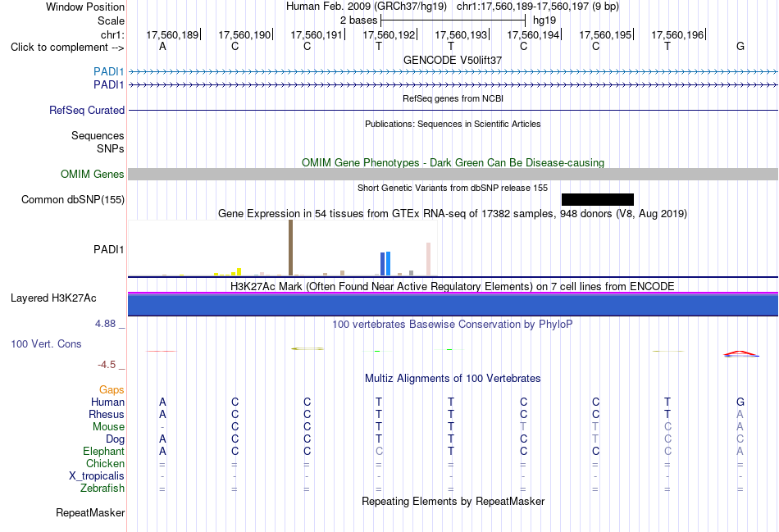779x532 pixels.
Task: Click the PADI1 label beside GTEx bar chart
Action: pos(108,249)
